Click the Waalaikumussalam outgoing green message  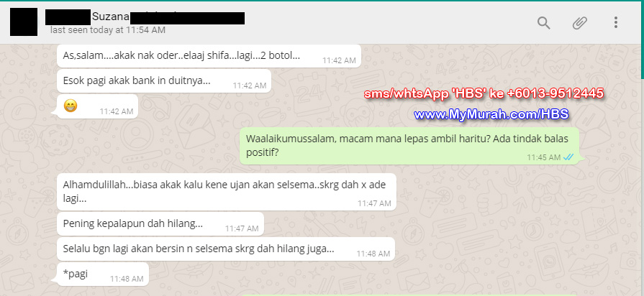point(409,146)
